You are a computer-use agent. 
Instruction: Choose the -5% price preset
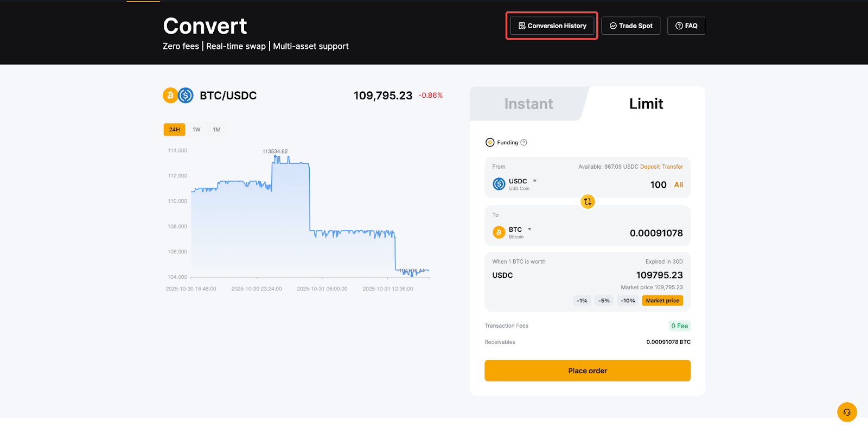pos(604,301)
